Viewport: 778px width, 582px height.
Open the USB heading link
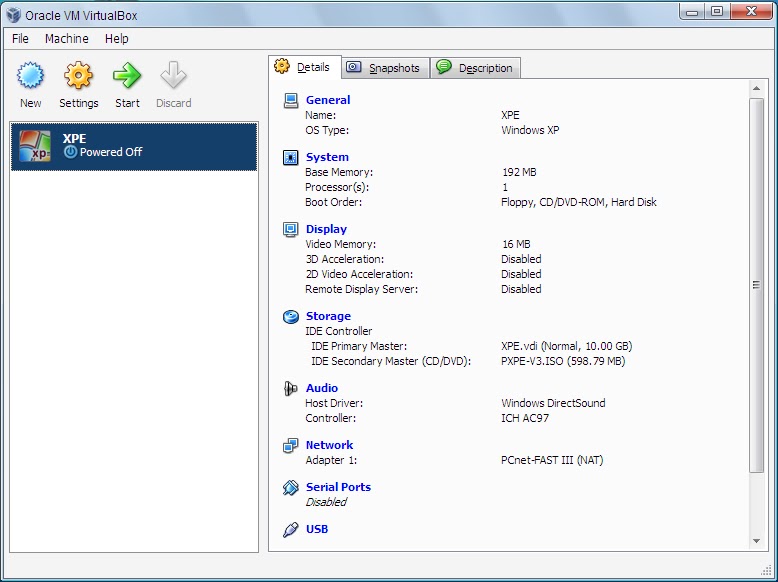coord(317,529)
